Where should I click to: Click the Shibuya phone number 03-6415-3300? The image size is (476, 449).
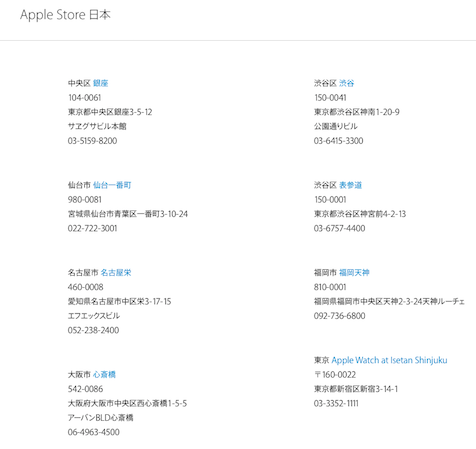click(338, 141)
